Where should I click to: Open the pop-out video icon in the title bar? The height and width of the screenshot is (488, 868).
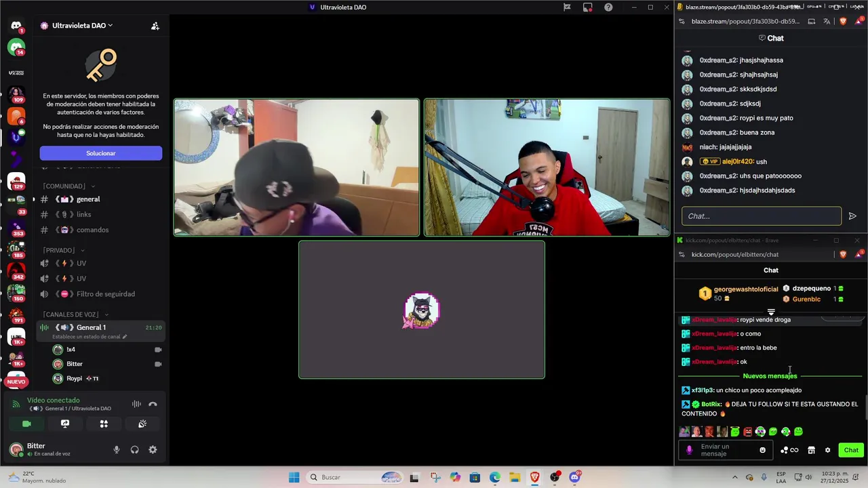pos(587,7)
